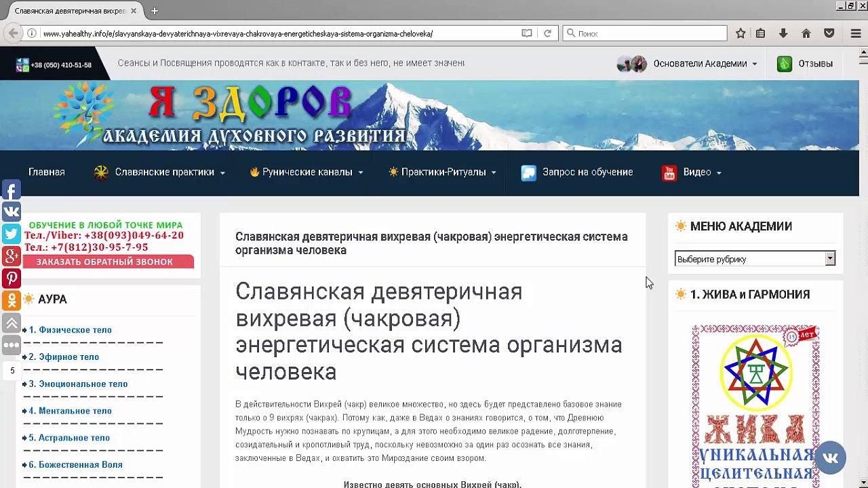Go to Главная menu item

[x=47, y=172]
